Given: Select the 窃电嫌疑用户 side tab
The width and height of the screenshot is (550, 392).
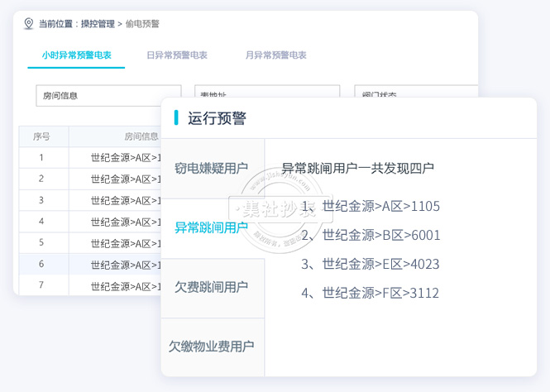Looking at the screenshot, I should point(212,168).
